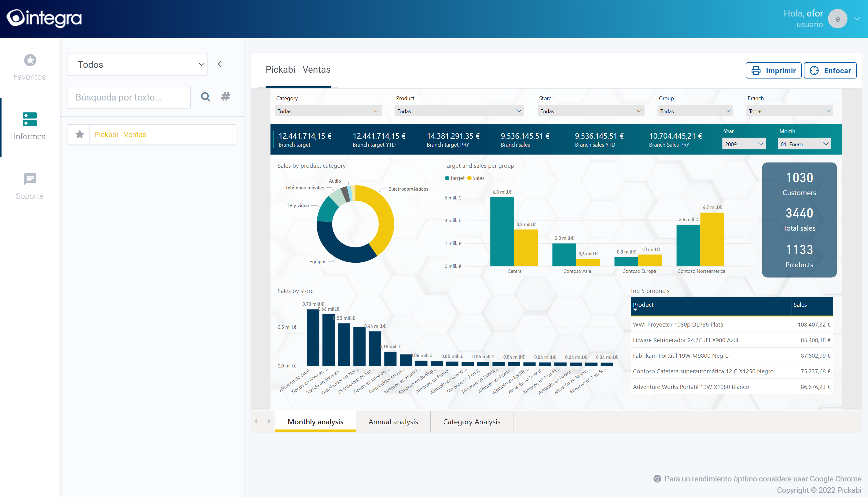The width and height of the screenshot is (868, 497).
Task: Click the Contoso Asia axis label
Action: point(577,271)
